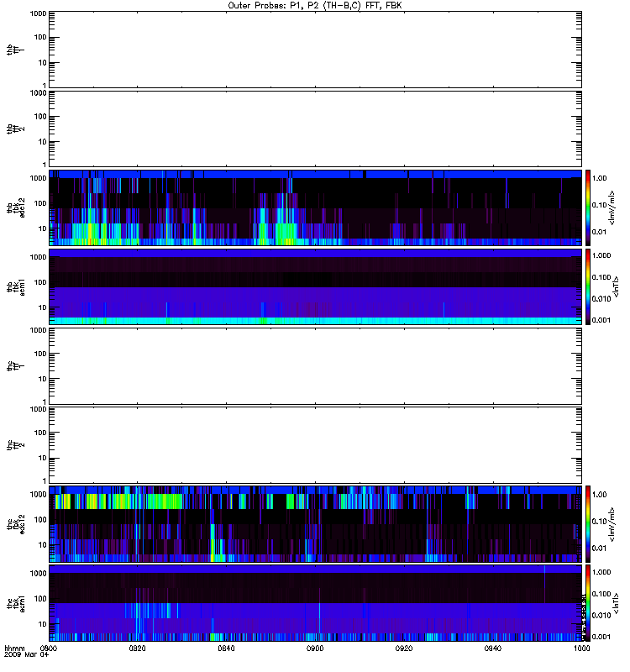The width and height of the screenshot is (630, 672).
Task: Click the "1" y-tick of top thb fff panel
Action: coord(45,86)
